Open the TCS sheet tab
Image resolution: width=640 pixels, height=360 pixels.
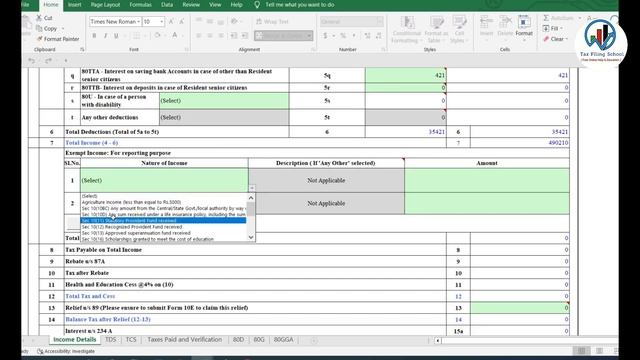pyautogui.click(x=131, y=340)
